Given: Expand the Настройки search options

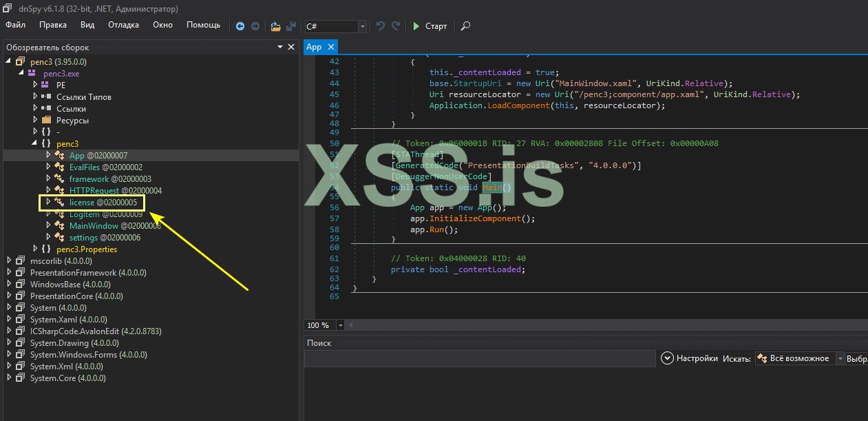Looking at the screenshot, I should coord(666,358).
